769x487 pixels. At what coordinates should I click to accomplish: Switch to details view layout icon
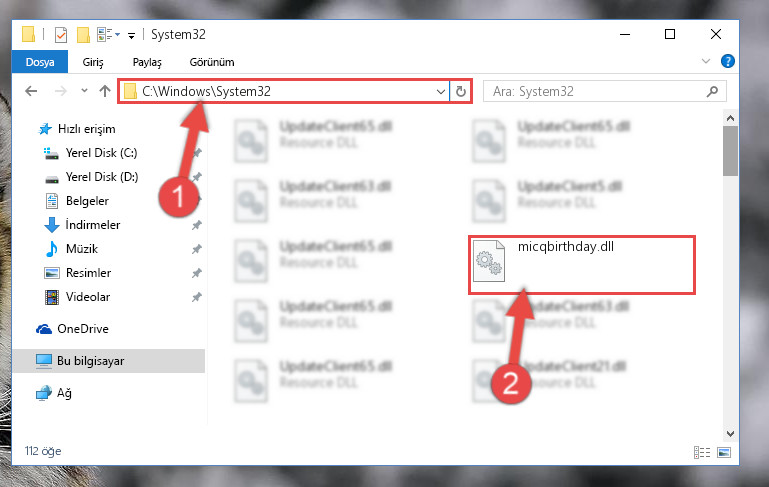(x=702, y=452)
